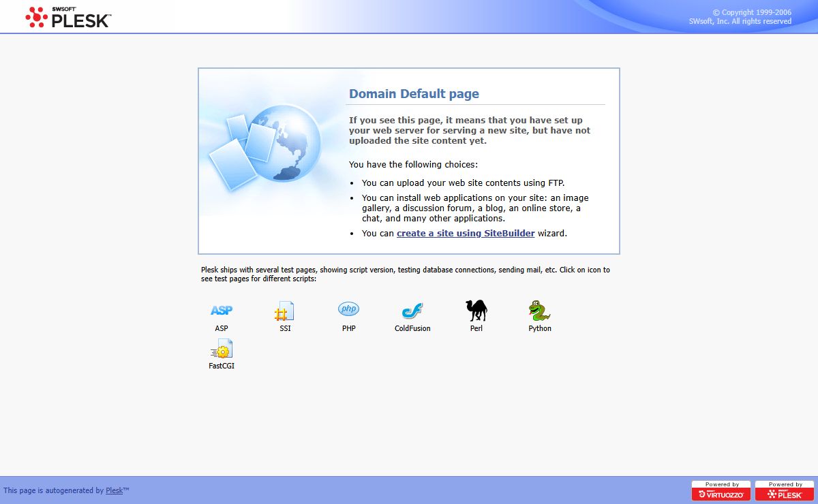Click the 'You can upload your web site contents' line
Screen dimensions: 818x504
464,183
